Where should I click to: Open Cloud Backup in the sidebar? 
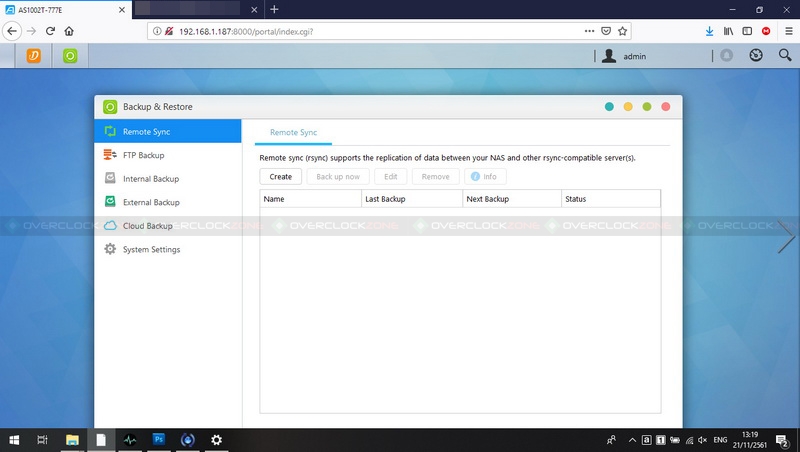coord(168,225)
